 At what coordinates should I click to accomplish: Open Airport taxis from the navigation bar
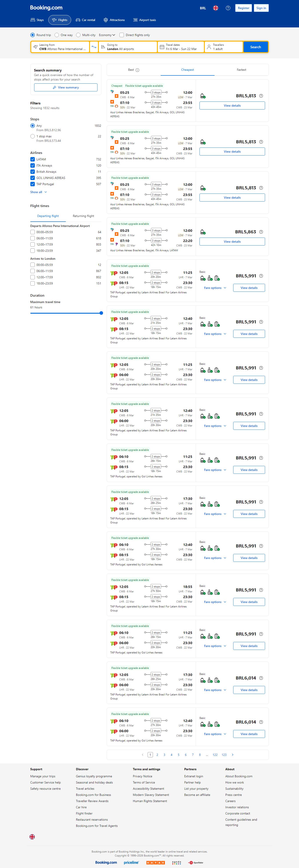click(x=145, y=20)
